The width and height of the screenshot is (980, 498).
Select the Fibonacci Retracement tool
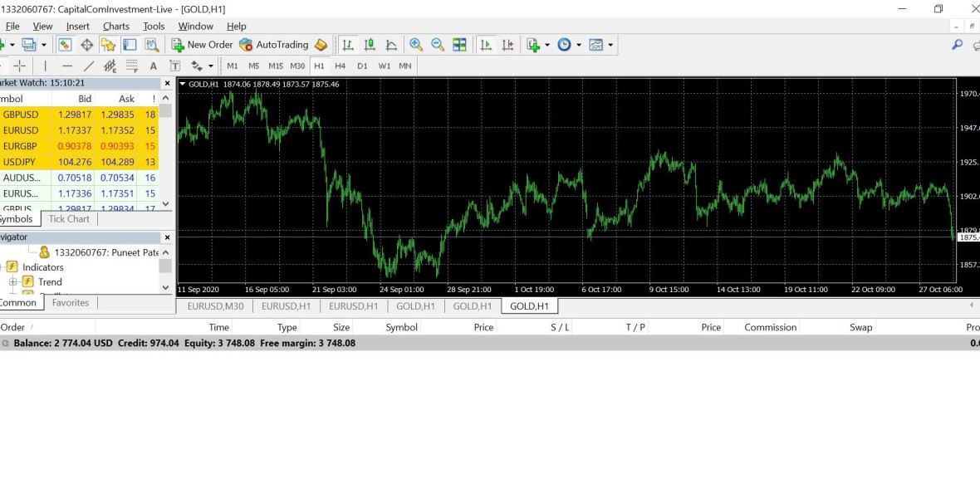coord(132,66)
